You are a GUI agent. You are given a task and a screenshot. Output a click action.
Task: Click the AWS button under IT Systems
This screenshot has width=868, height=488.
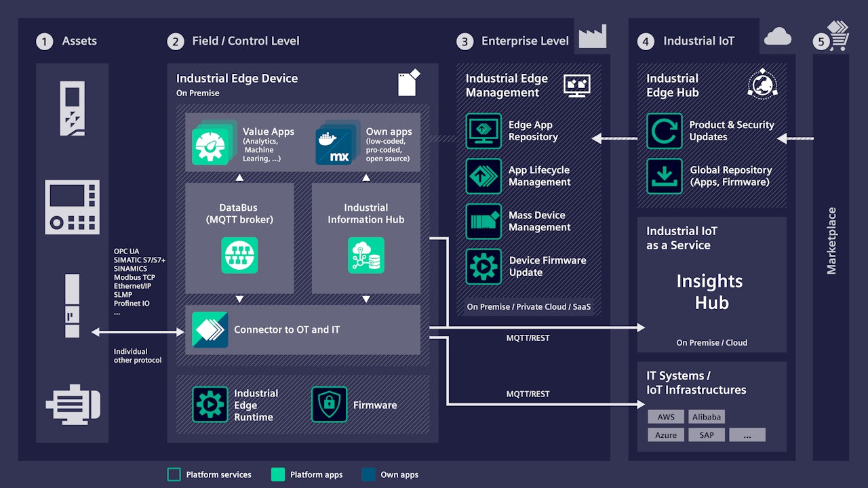click(x=665, y=417)
